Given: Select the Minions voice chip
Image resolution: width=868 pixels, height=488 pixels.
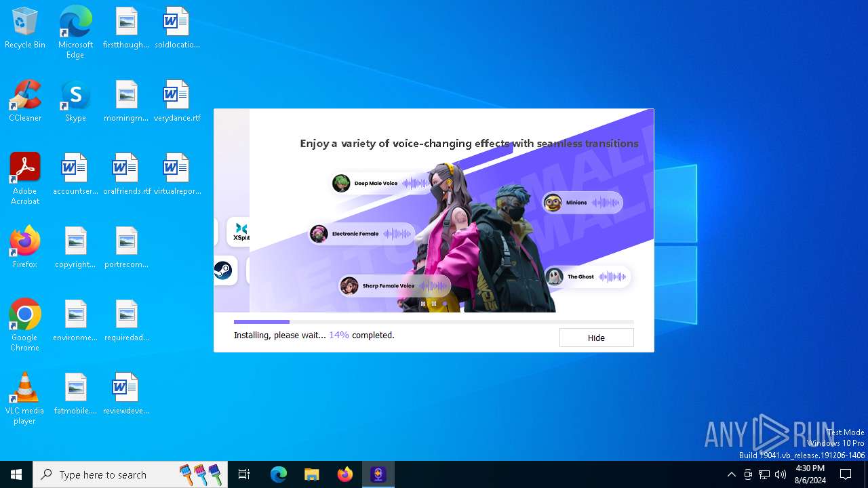Looking at the screenshot, I should tap(582, 202).
